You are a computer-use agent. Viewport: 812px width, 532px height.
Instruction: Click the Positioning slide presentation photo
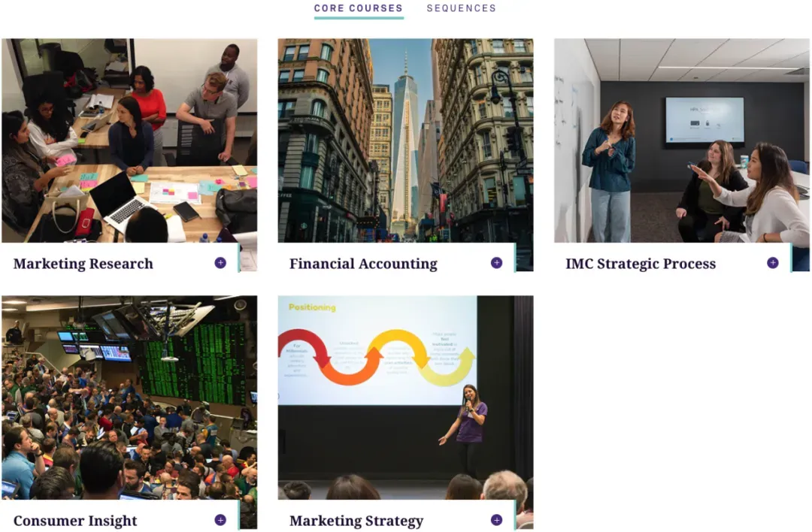[x=405, y=397]
